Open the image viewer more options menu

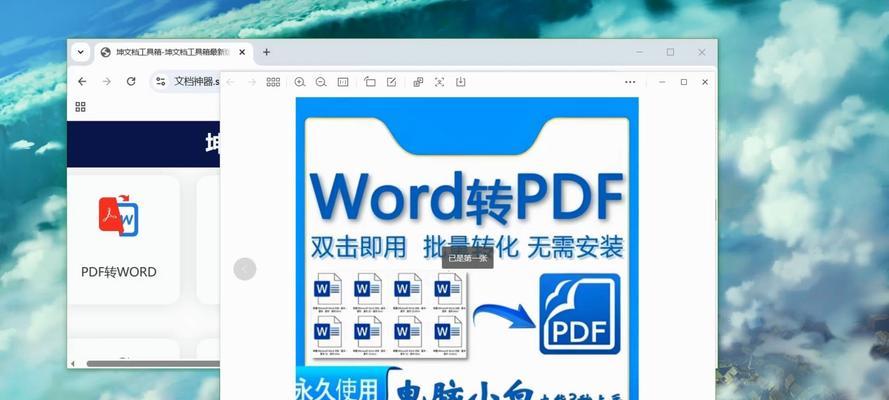(x=630, y=82)
